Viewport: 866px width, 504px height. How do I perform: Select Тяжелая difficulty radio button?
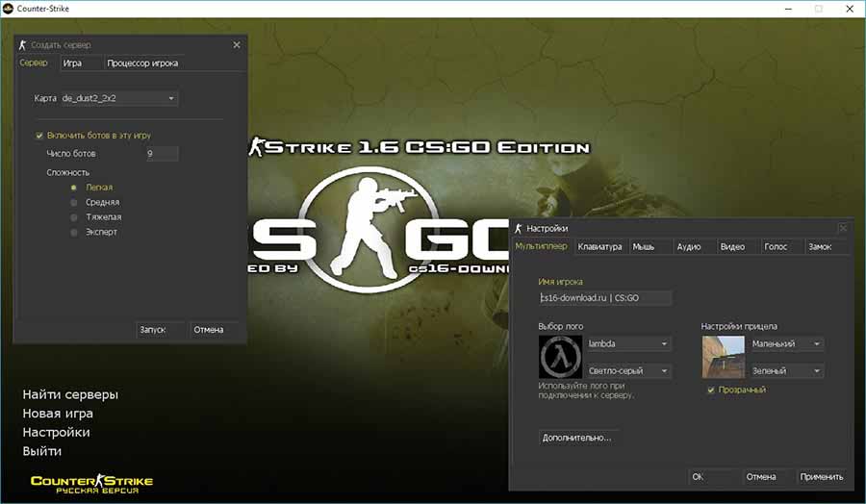[x=73, y=217]
